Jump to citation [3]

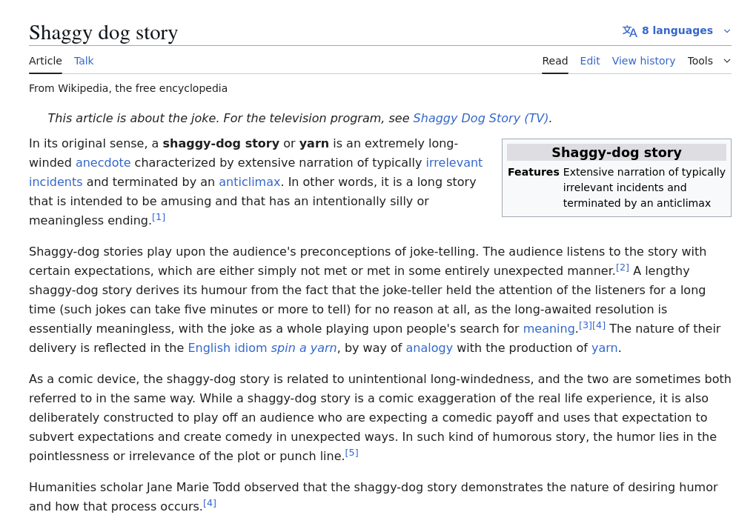(585, 325)
